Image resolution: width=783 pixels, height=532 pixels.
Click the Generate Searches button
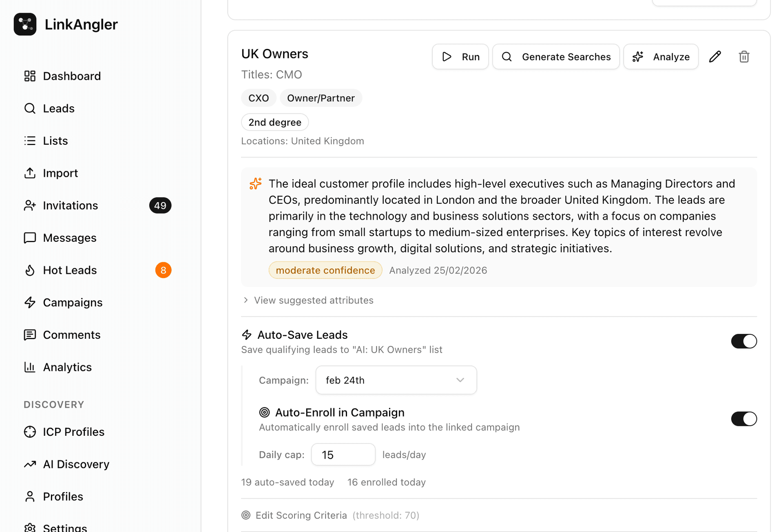coord(555,57)
